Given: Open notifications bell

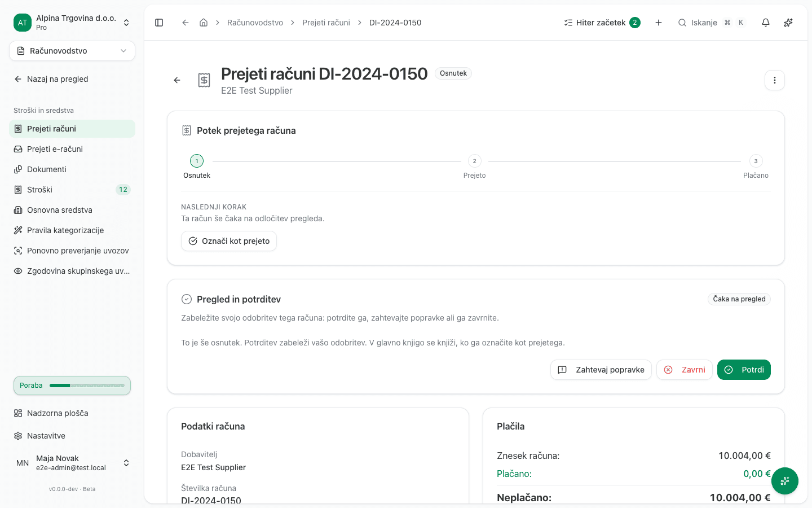Looking at the screenshot, I should [766, 23].
